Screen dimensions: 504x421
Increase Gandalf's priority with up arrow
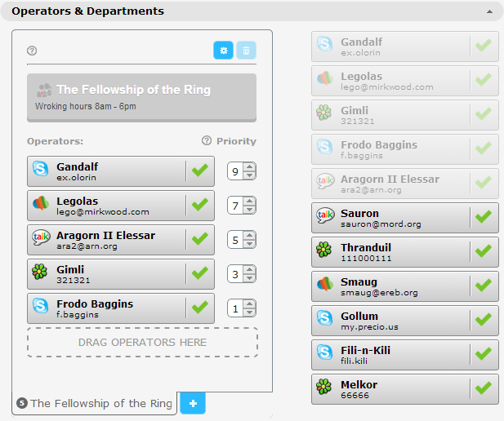(x=250, y=167)
